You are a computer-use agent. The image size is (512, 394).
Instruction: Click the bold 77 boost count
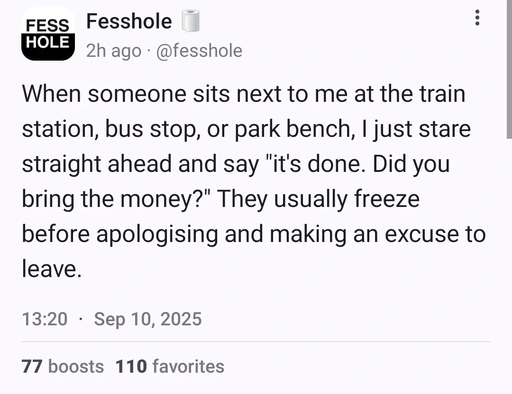tap(32, 366)
